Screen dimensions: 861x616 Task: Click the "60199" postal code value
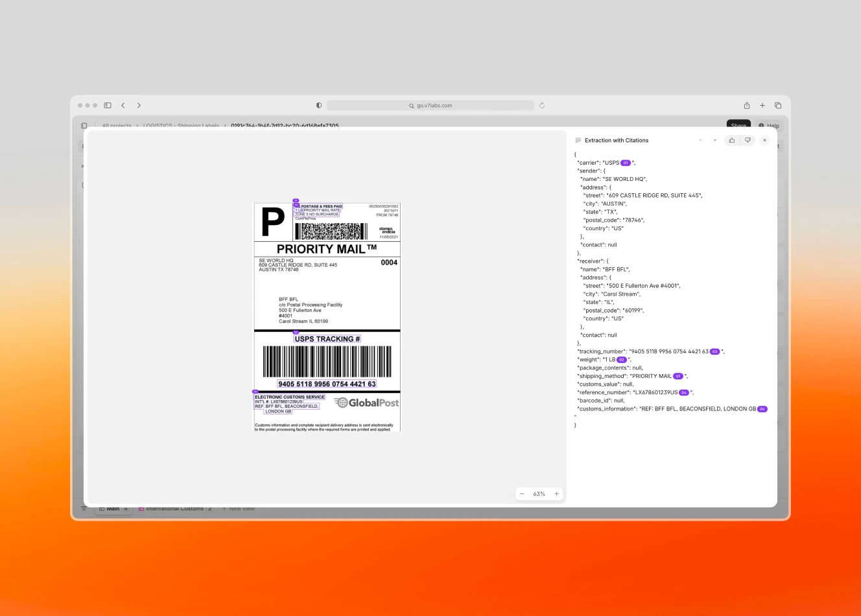click(633, 311)
